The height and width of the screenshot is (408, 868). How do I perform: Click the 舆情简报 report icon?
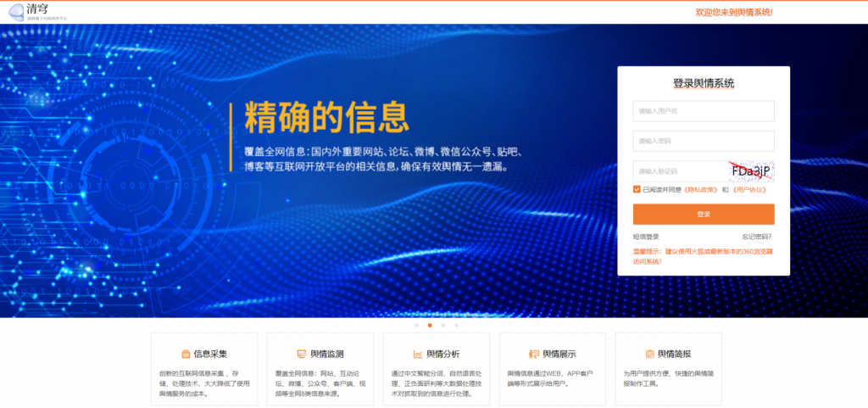click(x=650, y=354)
